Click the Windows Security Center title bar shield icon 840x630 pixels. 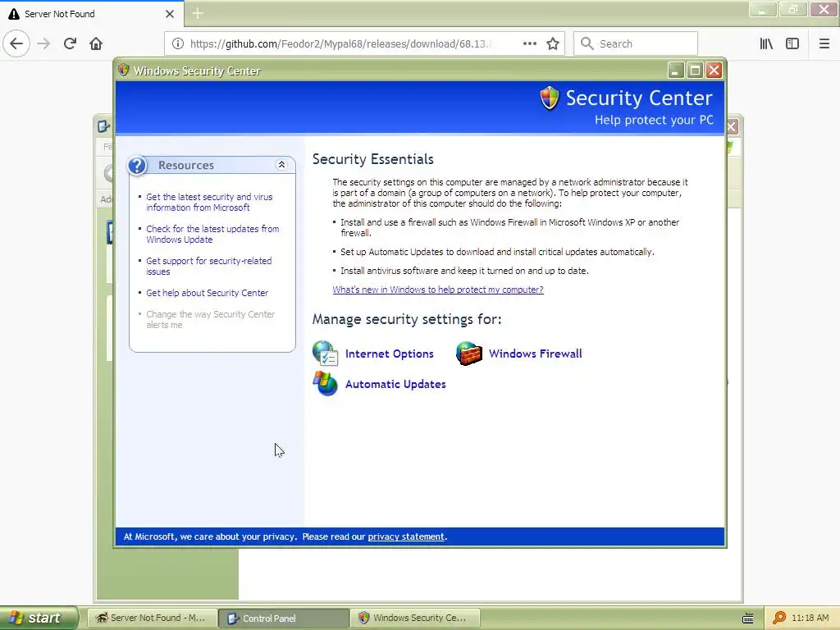[124, 71]
